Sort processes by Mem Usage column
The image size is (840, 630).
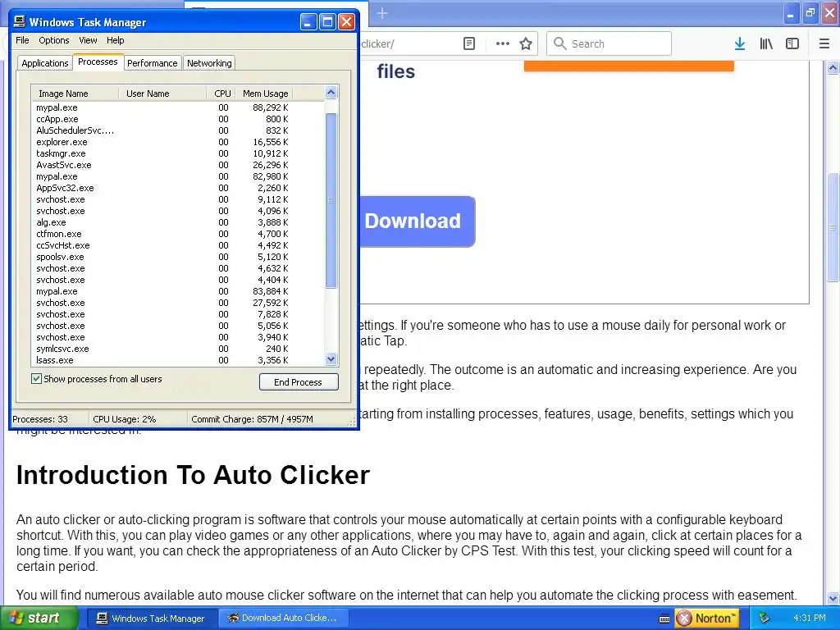tap(265, 94)
